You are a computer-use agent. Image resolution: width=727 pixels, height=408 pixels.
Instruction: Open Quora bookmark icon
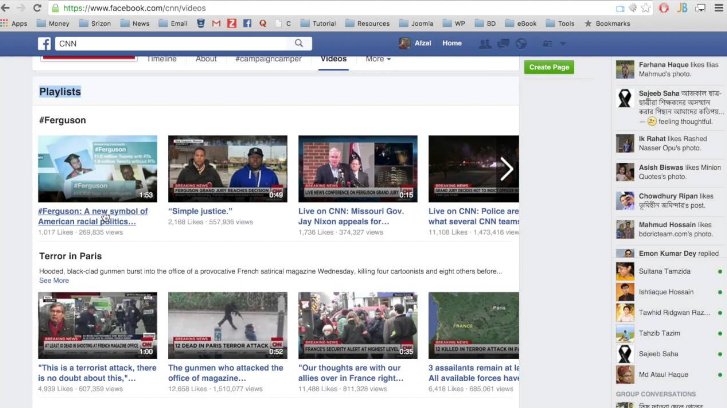tap(263, 23)
